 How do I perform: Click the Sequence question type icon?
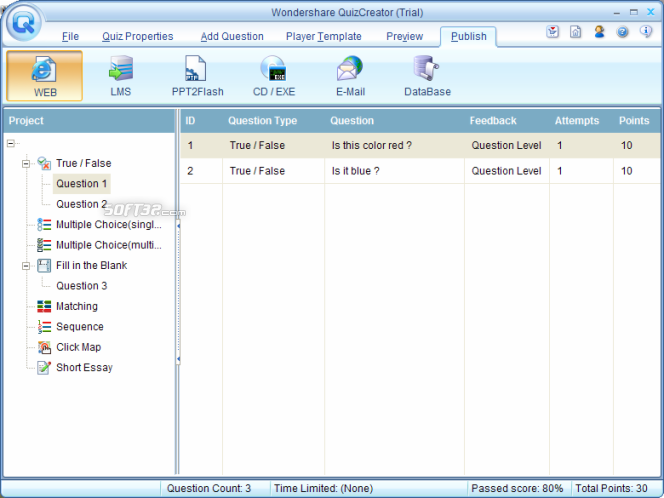[44, 326]
